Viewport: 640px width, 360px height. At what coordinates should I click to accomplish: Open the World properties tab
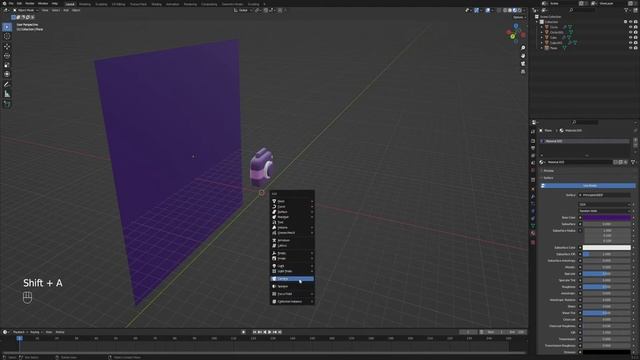[533, 170]
